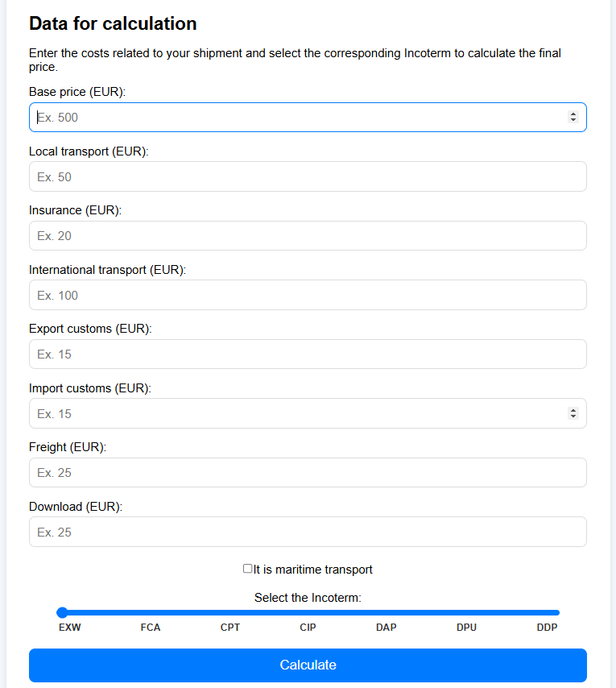
Task: Select the DAP Incoterm label
Action: pos(386,627)
